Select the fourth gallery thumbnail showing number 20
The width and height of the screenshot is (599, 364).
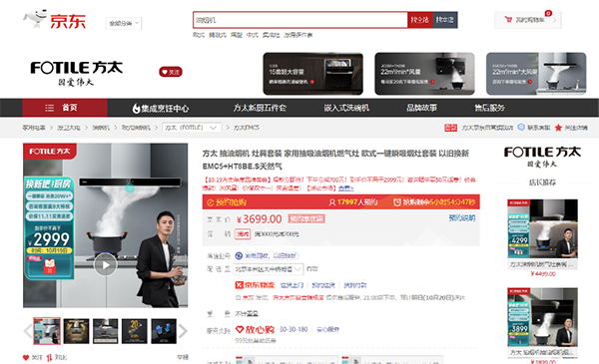click(135, 331)
